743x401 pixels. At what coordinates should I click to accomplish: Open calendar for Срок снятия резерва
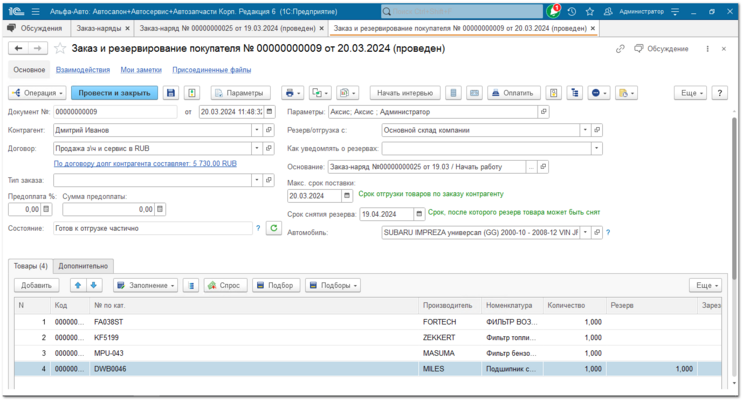pyautogui.click(x=419, y=214)
